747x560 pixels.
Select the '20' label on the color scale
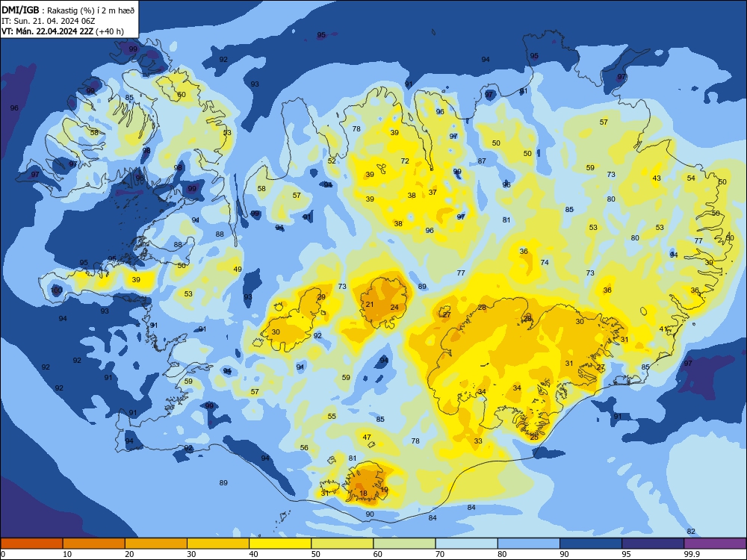tap(129, 554)
